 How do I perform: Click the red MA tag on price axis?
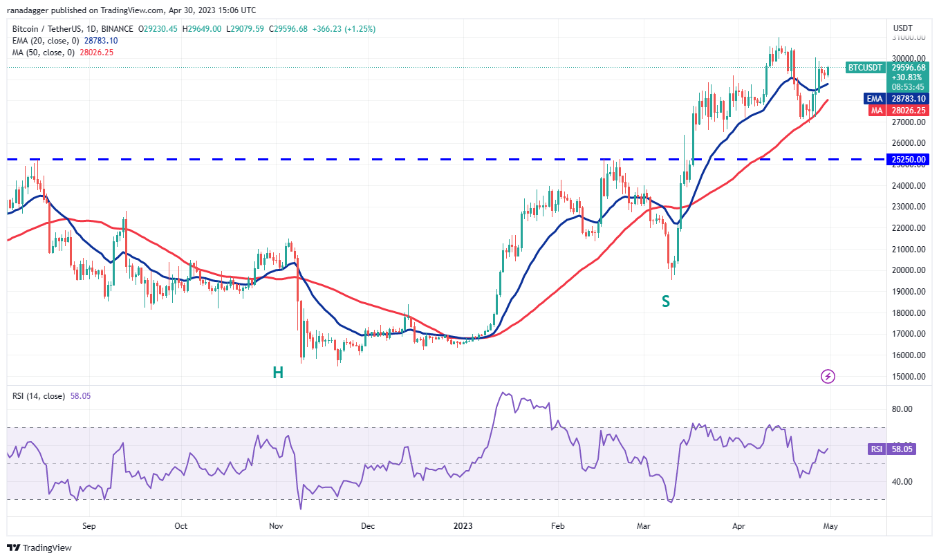(876, 110)
